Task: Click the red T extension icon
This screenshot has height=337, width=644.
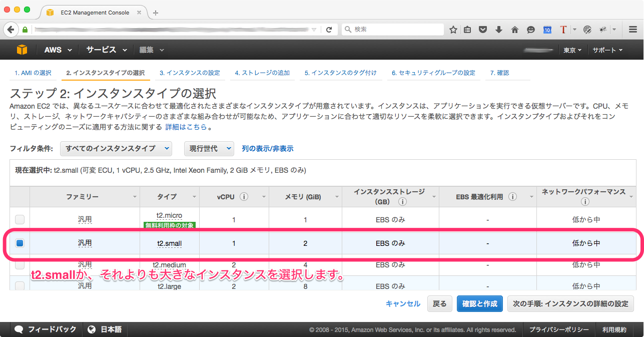Action: tap(563, 30)
